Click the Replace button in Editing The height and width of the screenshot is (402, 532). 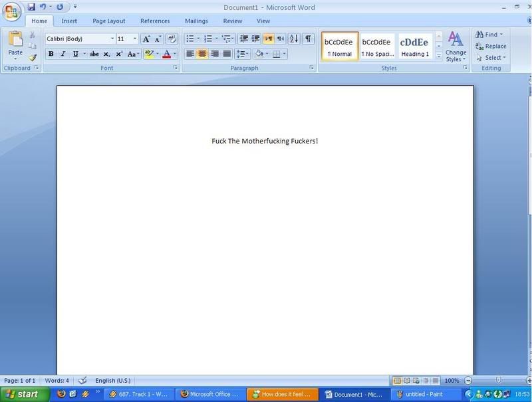pos(491,46)
